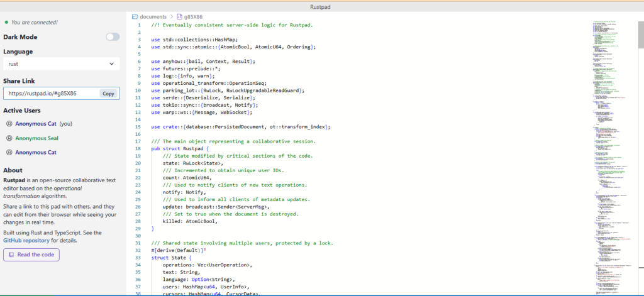Click the user icon beside Anonymous Seal
644x296 pixels.
[9, 138]
